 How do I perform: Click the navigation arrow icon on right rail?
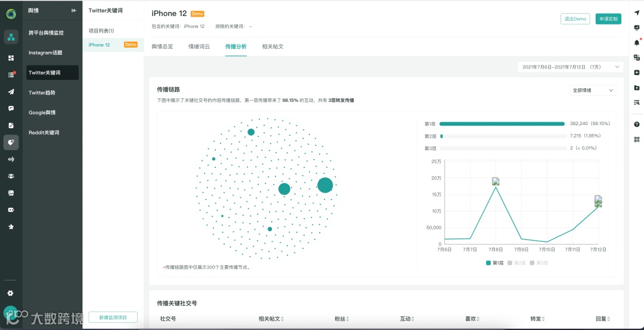coord(637,13)
